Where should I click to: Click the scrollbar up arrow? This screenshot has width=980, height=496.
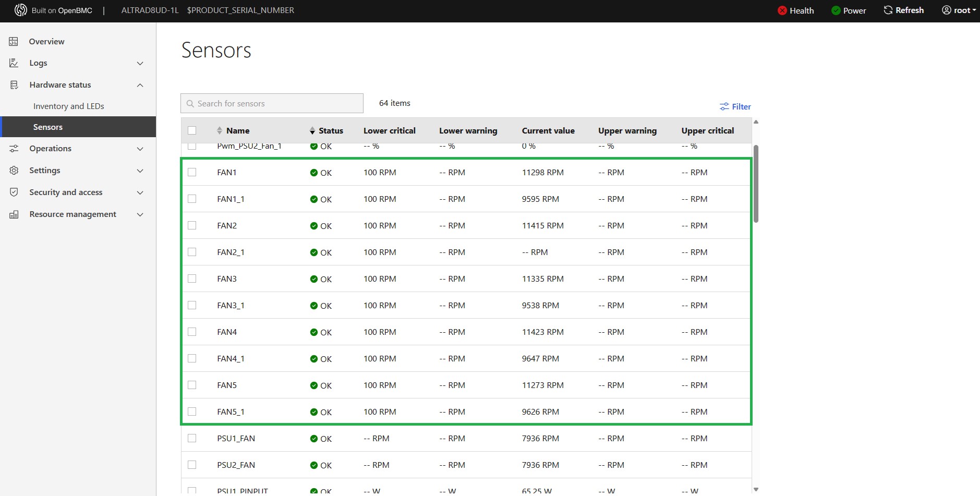[756, 122]
